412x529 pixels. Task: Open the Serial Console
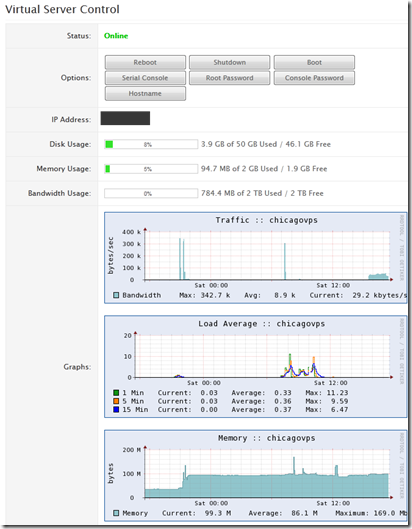click(x=145, y=78)
